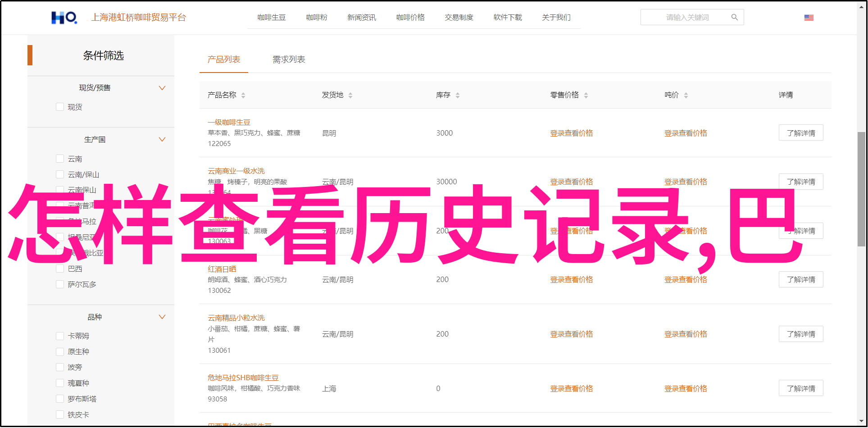
Task: Click 登录查看价格 retail price for 一级咖啡生豆
Action: 572,133
